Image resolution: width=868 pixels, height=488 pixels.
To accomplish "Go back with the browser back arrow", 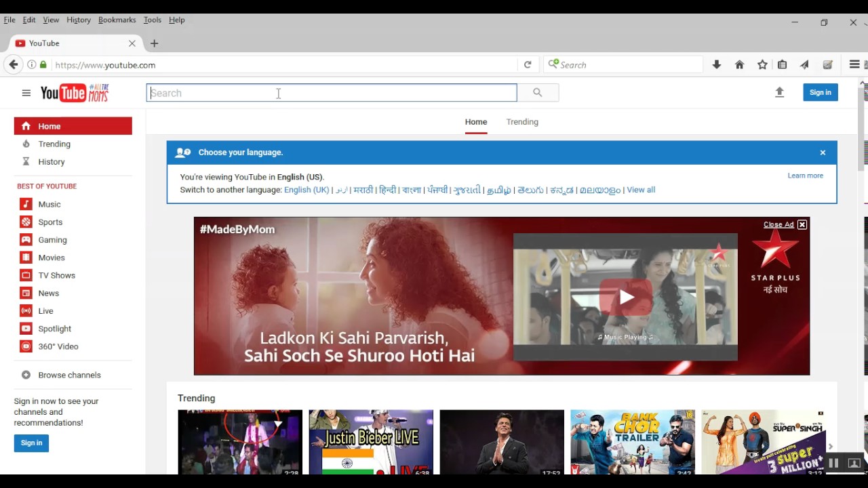I will pos(14,65).
